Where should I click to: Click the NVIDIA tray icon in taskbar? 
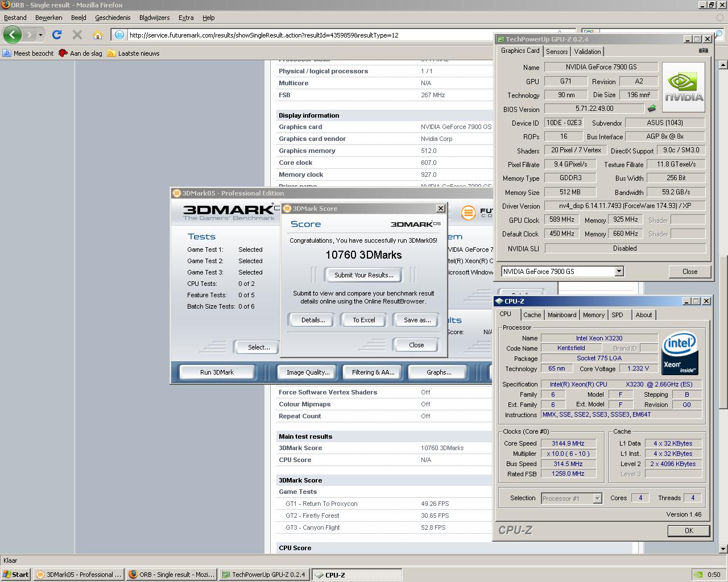point(698,575)
